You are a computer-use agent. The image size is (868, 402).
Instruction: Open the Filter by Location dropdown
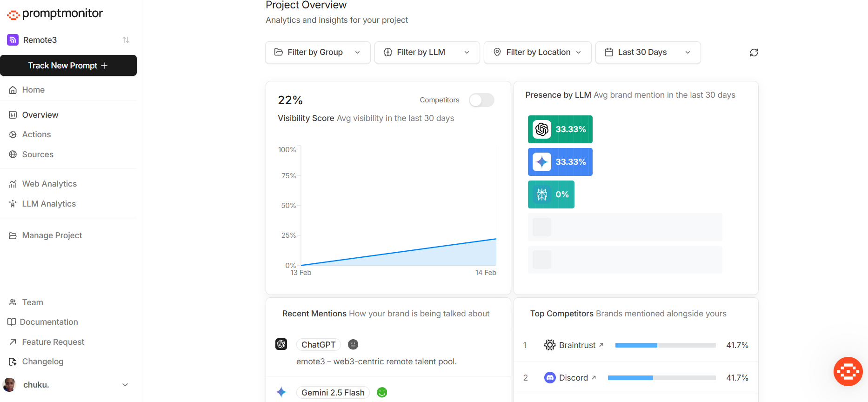pos(538,53)
